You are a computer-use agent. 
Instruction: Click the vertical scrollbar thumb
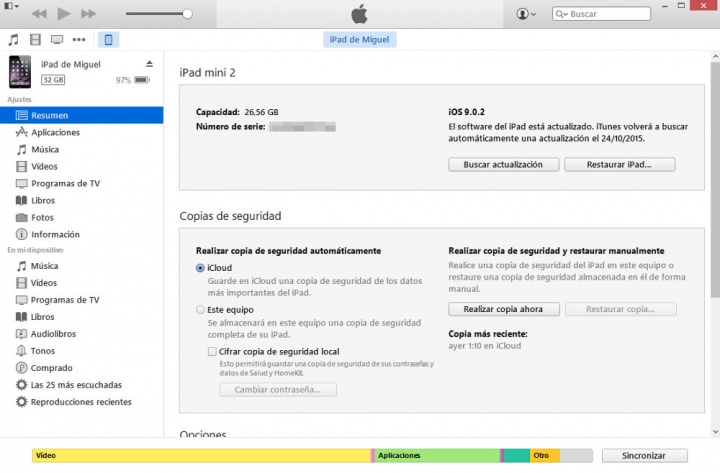(715, 179)
